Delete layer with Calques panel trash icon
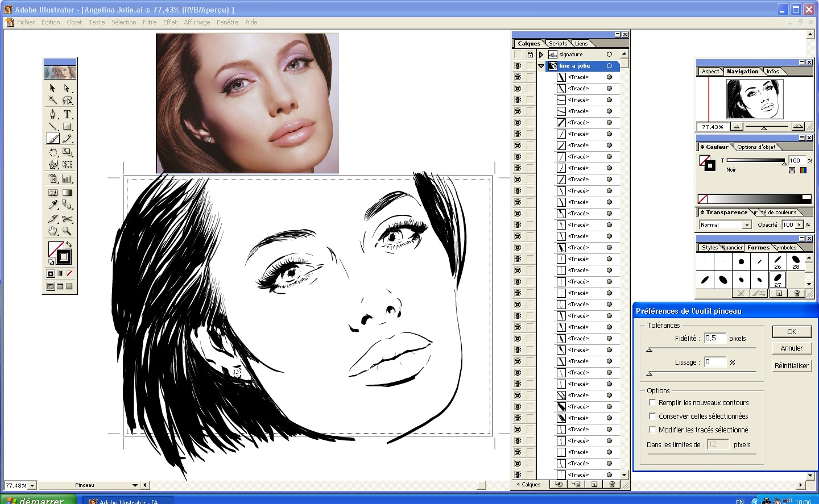819x504 pixels. pos(612,485)
